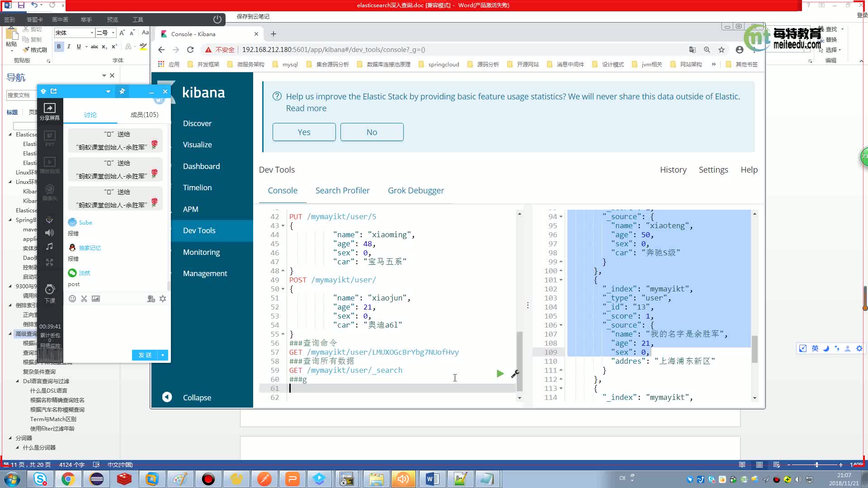This screenshot has height=488, width=868.
Task: Click the 下课 end class icon
Action: coord(50,293)
